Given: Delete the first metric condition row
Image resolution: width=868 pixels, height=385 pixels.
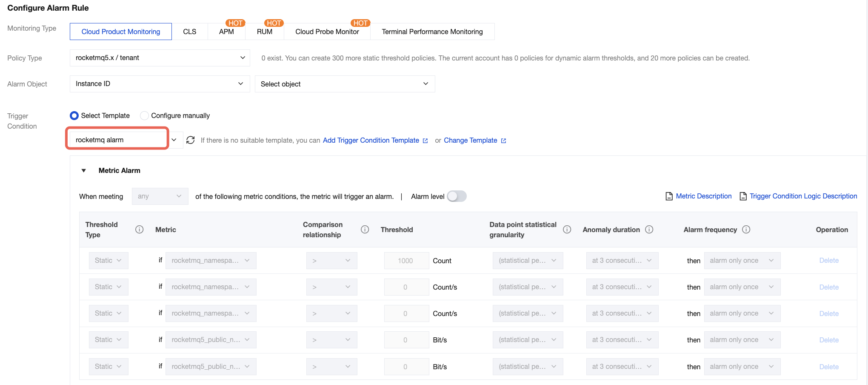Looking at the screenshot, I should pyautogui.click(x=828, y=261).
